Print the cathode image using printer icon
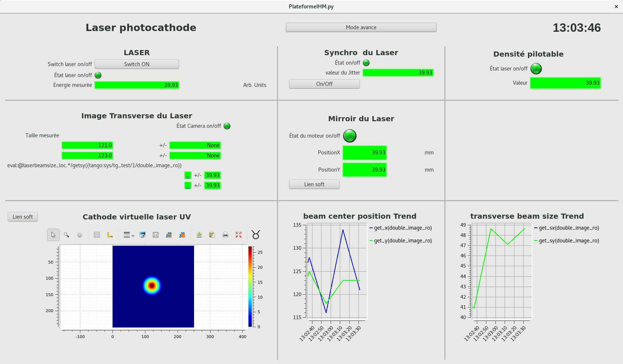 225,235
